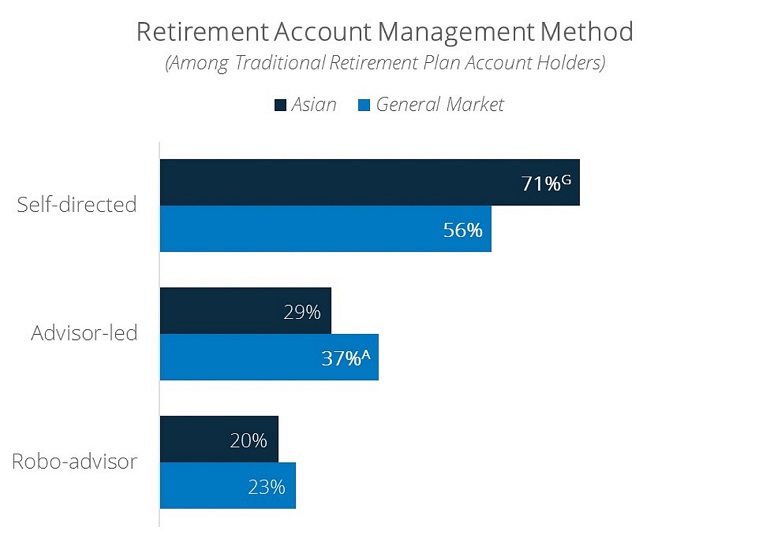Click the Asian Advisor-led 29% bar

point(246,311)
